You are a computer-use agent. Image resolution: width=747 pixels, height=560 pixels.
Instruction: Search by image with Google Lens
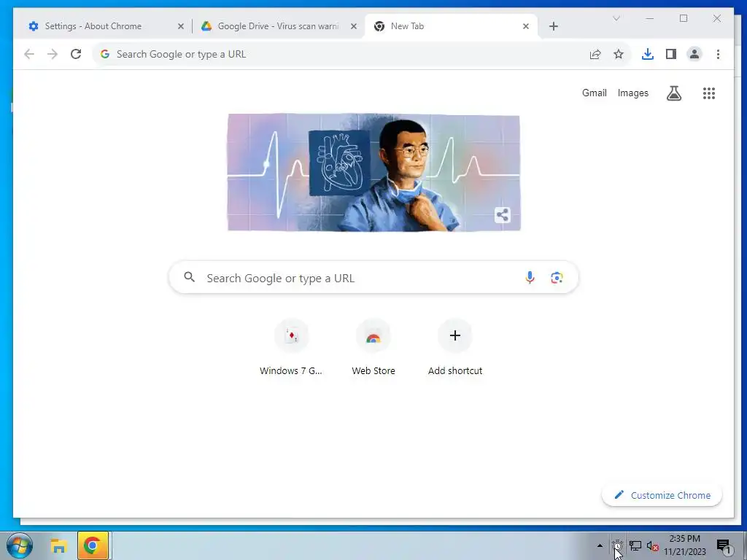point(557,278)
